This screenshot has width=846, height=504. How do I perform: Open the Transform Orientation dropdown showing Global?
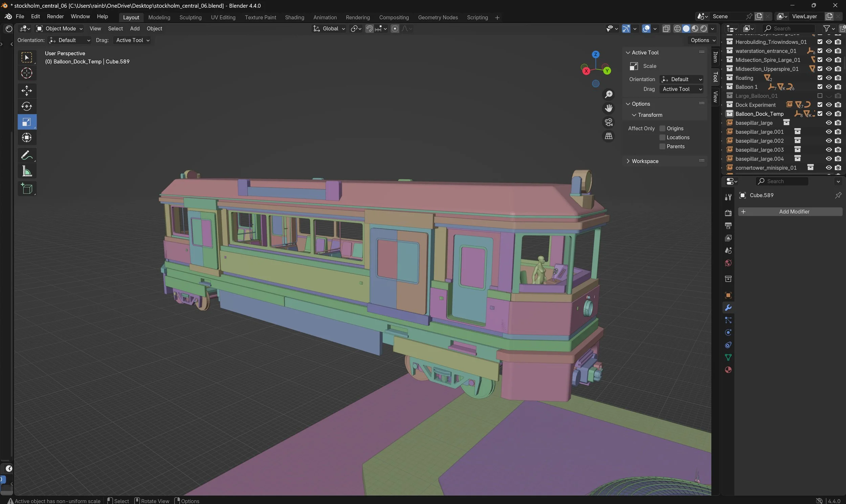pyautogui.click(x=329, y=28)
